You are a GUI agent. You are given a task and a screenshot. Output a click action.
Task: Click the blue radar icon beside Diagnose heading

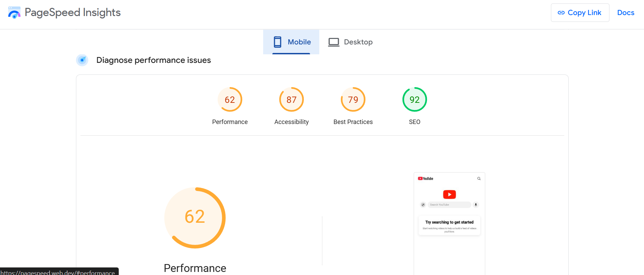(x=82, y=60)
